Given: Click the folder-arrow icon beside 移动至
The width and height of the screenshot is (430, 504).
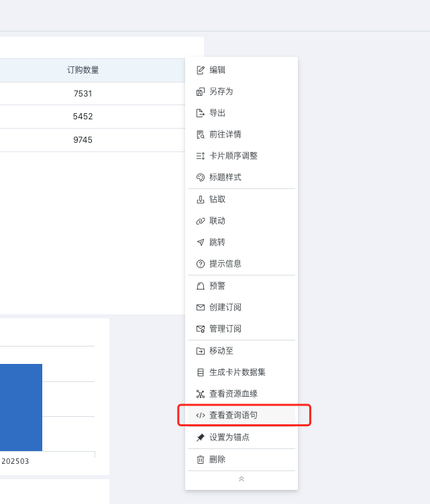Looking at the screenshot, I should [201, 351].
